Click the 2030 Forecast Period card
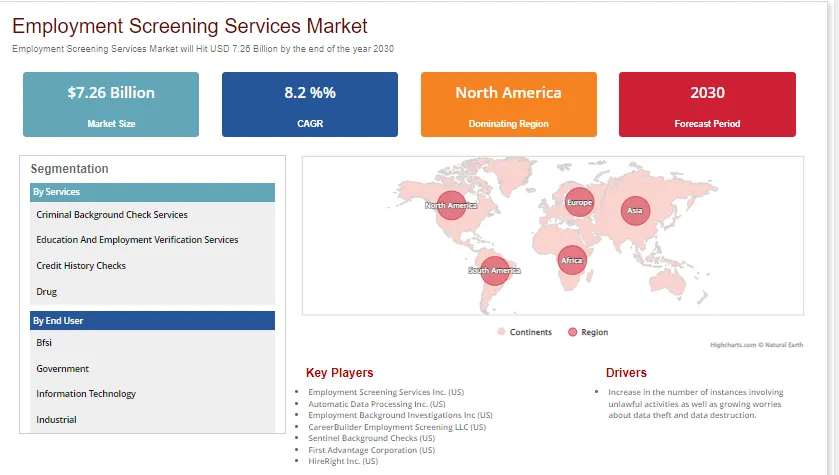 (707, 104)
